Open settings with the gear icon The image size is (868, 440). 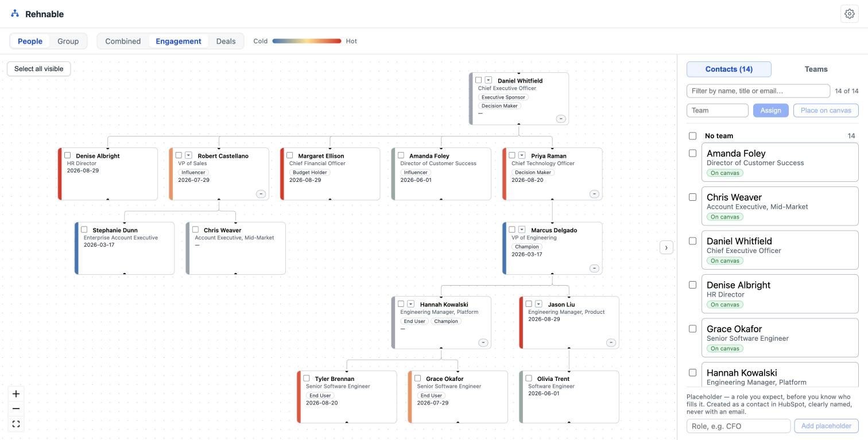850,14
